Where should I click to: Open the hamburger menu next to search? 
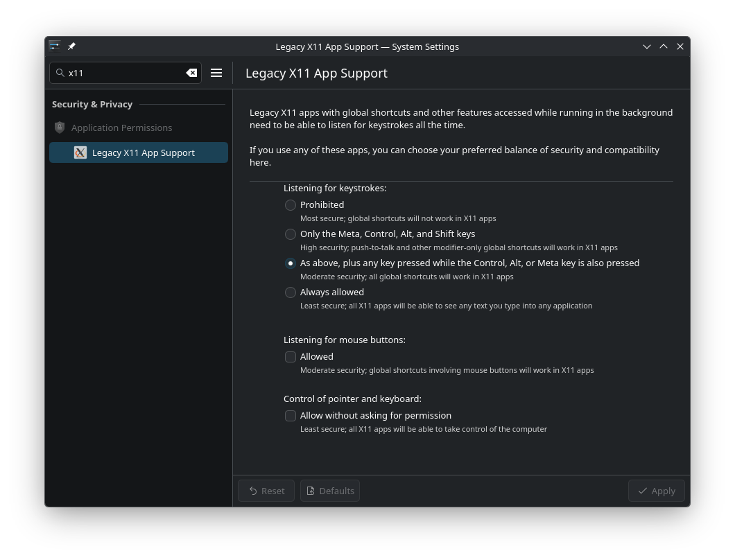coord(216,73)
